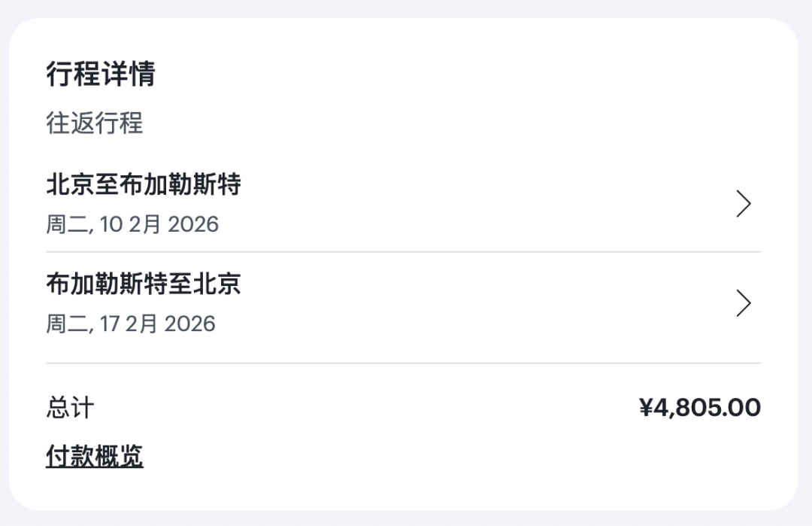Select the 北京至布加勒斯特 route title
This screenshot has width=812, height=526.
144,184
